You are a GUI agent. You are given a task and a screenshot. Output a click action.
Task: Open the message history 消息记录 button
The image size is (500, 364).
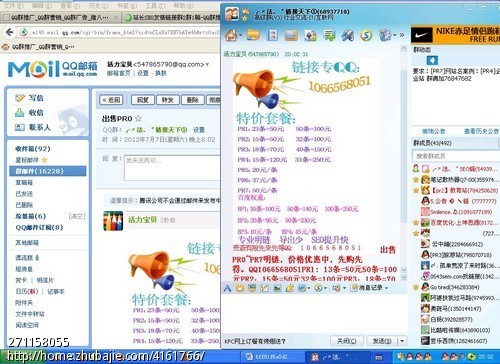pos(367,287)
